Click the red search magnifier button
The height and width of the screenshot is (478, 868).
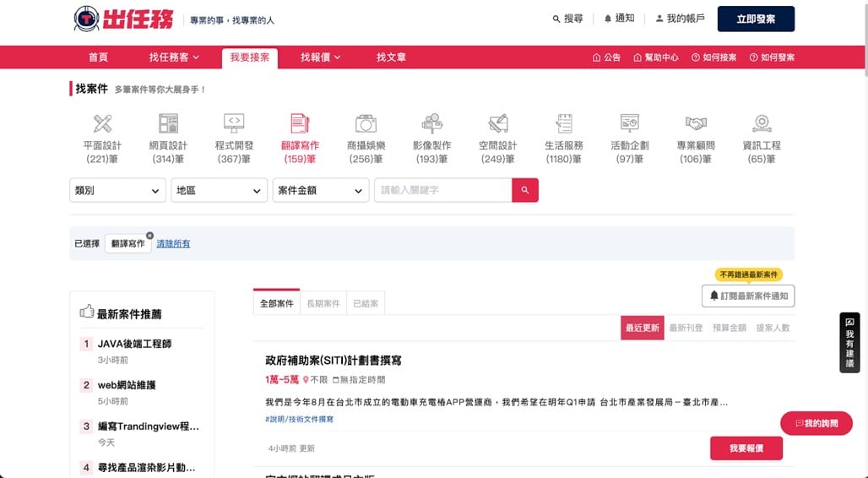click(524, 191)
